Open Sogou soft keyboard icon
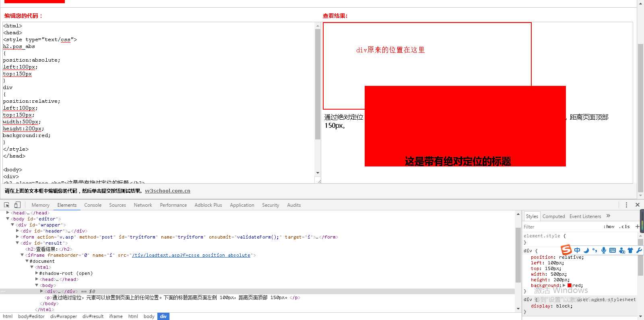644x320 pixels. (x=613, y=250)
